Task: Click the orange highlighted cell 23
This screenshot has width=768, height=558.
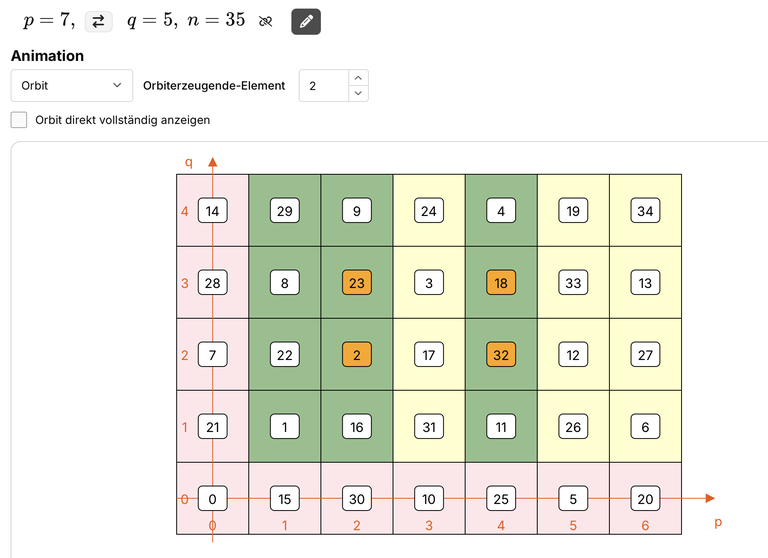Action: 357,283
